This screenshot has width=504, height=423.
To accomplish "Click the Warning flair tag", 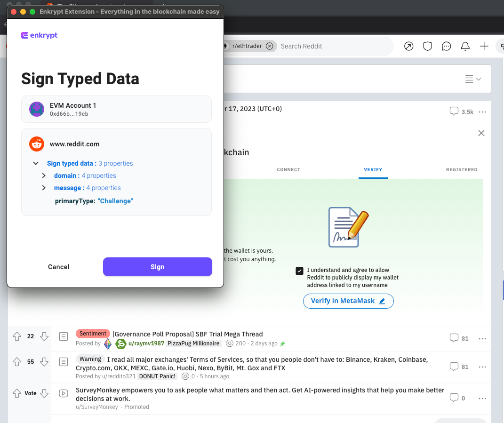I will [90, 359].
